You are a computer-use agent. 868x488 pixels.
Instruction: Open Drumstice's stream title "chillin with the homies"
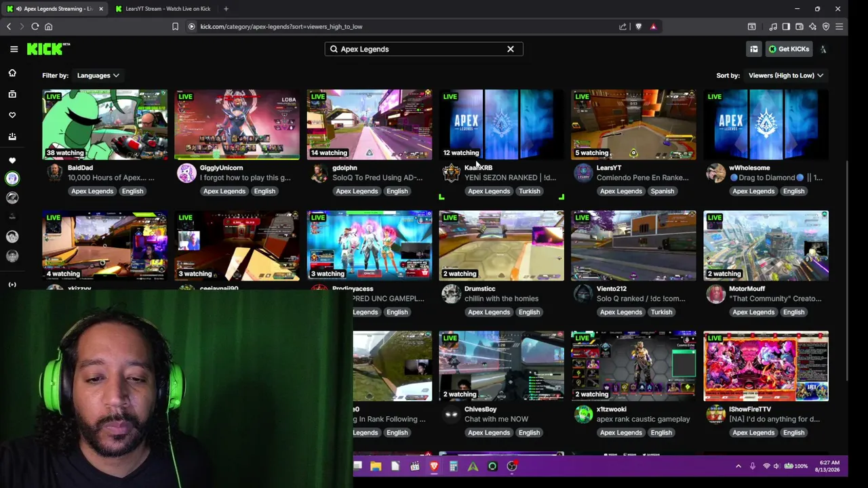pyautogui.click(x=501, y=299)
